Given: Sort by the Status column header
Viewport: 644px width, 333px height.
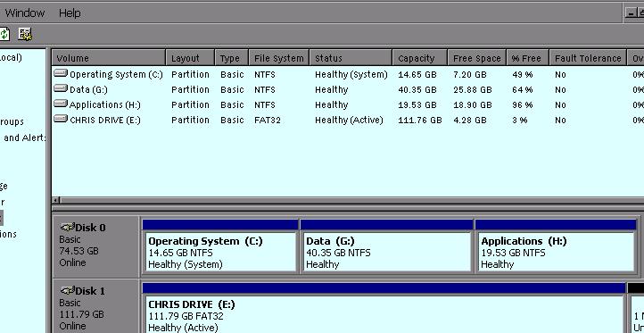Looking at the screenshot, I should coord(351,58).
